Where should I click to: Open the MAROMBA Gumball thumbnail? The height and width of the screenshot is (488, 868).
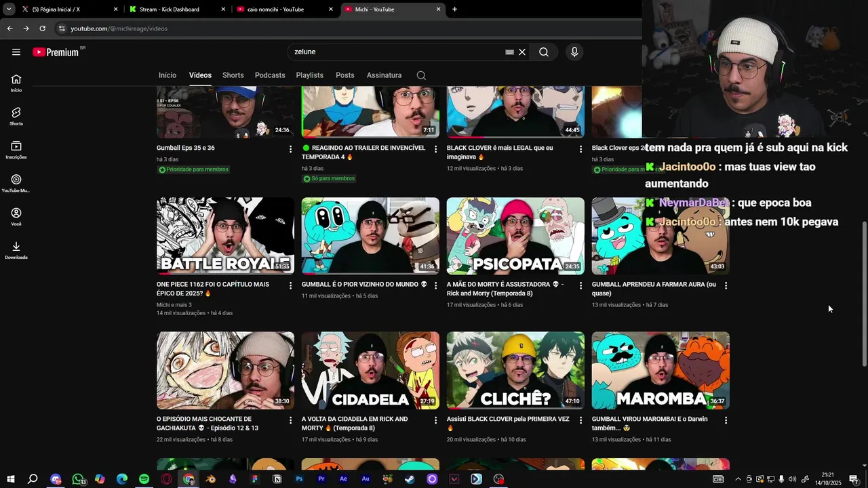click(660, 371)
